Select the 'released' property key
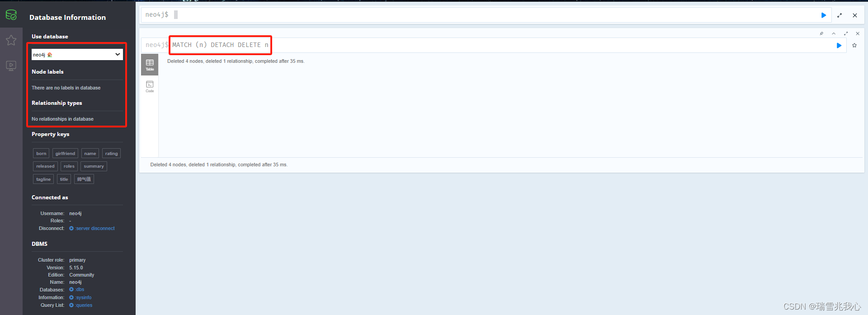 [45, 166]
